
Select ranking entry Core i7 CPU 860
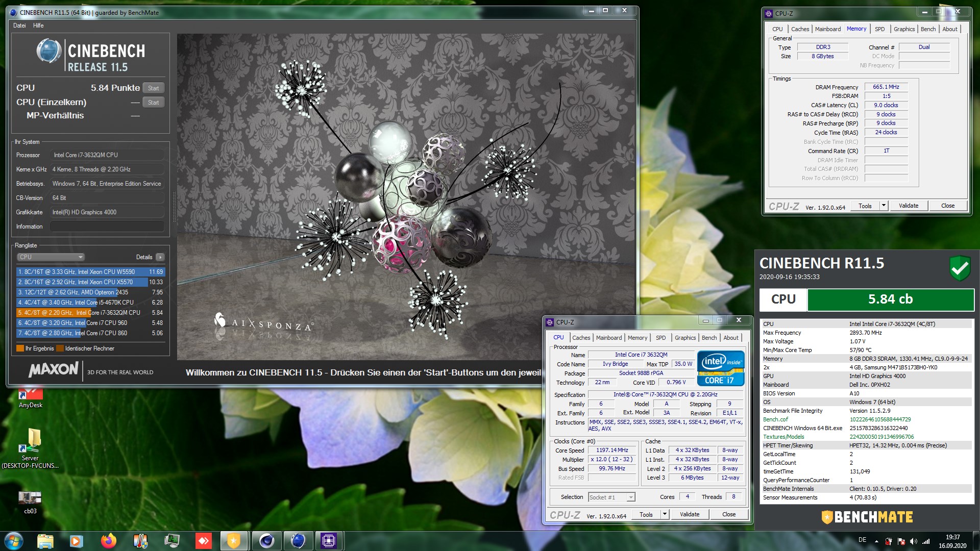(x=90, y=333)
